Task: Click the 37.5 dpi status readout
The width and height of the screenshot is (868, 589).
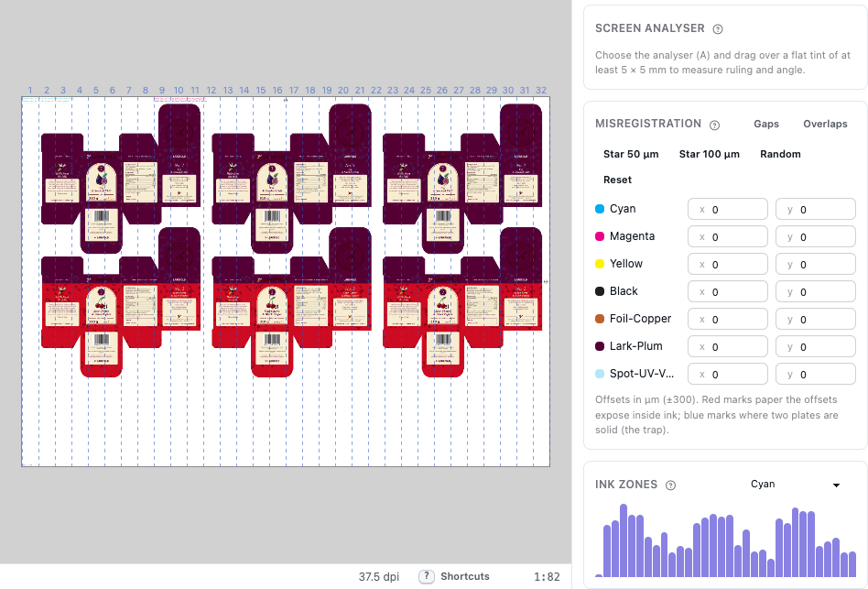Action: 379,577
